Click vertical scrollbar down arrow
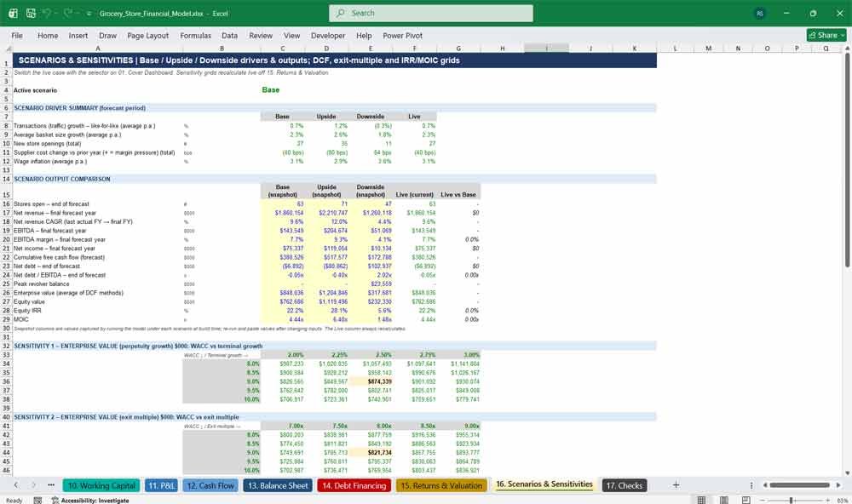This screenshot has width=852, height=504. pyautogui.click(x=848, y=473)
